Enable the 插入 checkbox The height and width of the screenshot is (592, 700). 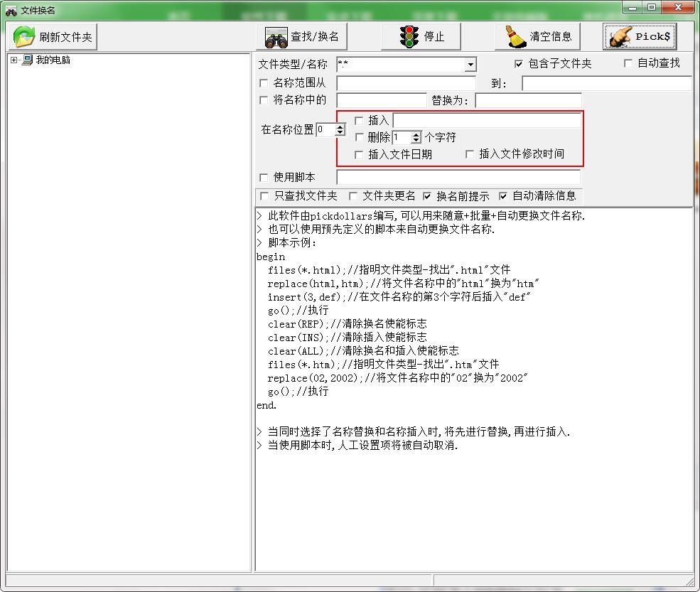(x=358, y=121)
